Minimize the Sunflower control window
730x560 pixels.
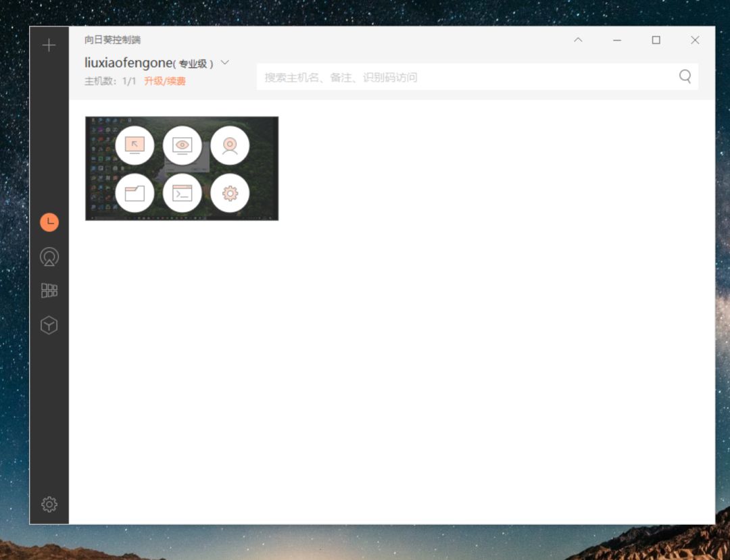coord(617,40)
